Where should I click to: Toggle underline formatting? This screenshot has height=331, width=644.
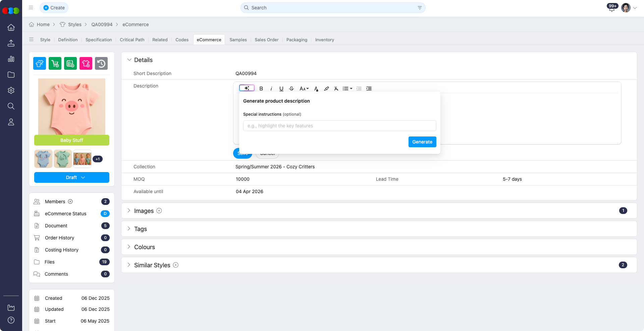[x=281, y=89]
